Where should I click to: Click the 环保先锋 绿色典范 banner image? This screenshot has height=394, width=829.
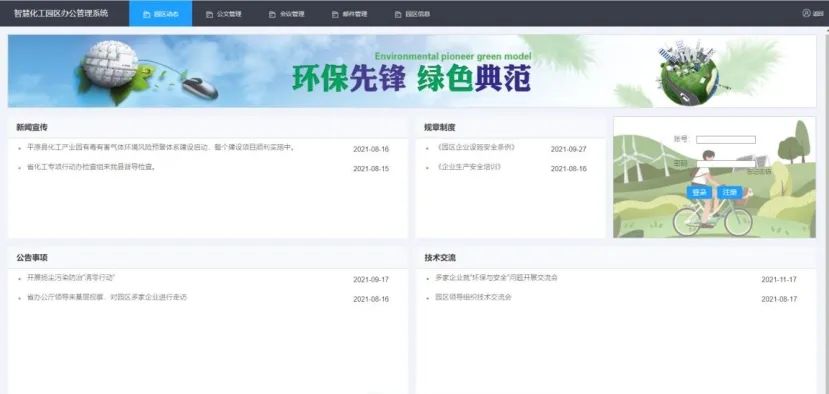pos(412,71)
